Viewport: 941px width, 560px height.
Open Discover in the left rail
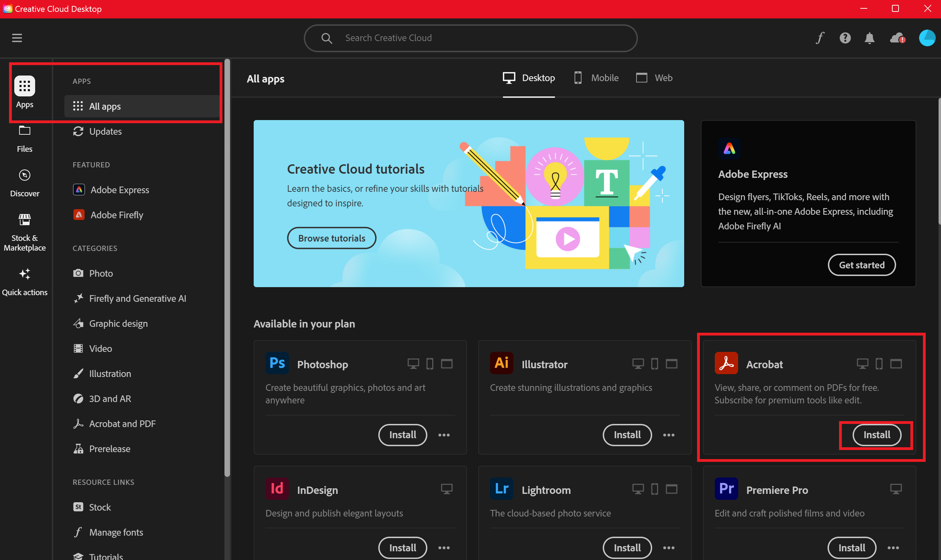click(25, 183)
